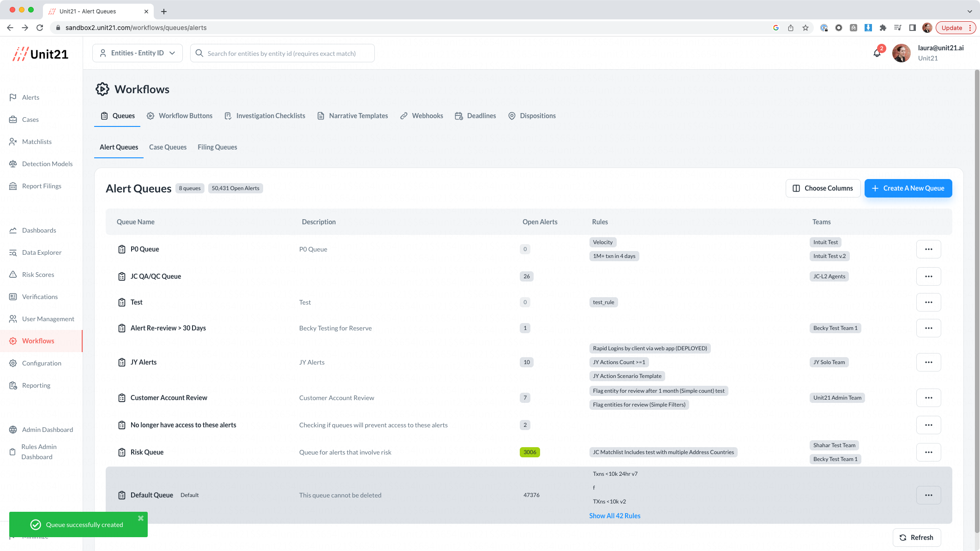Expand the Entities - Entity ID dropdown

coord(138,53)
